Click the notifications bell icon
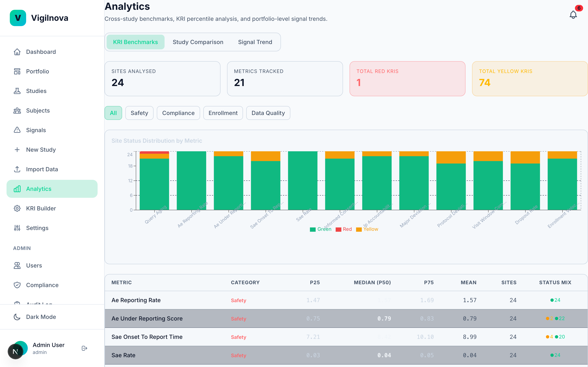The width and height of the screenshot is (588, 367). click(573, 14)
